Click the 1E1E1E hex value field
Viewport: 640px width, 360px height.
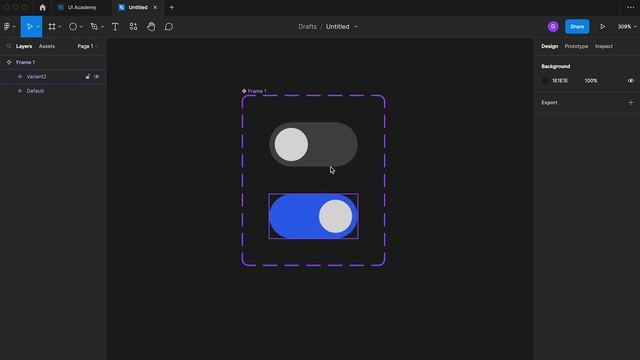point(560,80)
